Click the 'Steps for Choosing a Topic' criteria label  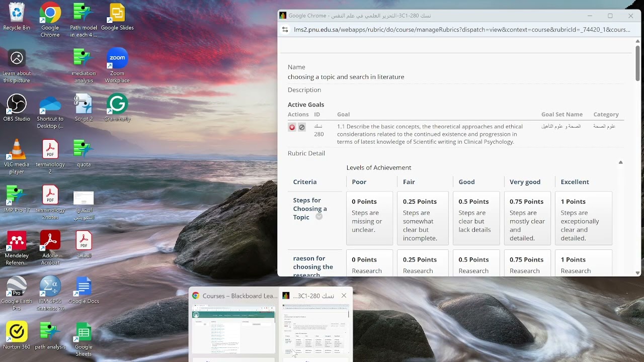(x=310, y=209)
